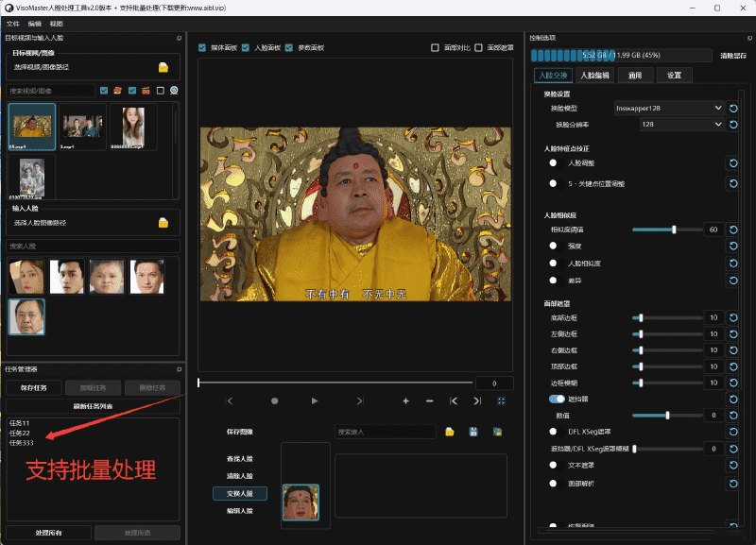Switch to the 通用 general tab
The image size is (756, 545).
(x=635, y=76)
